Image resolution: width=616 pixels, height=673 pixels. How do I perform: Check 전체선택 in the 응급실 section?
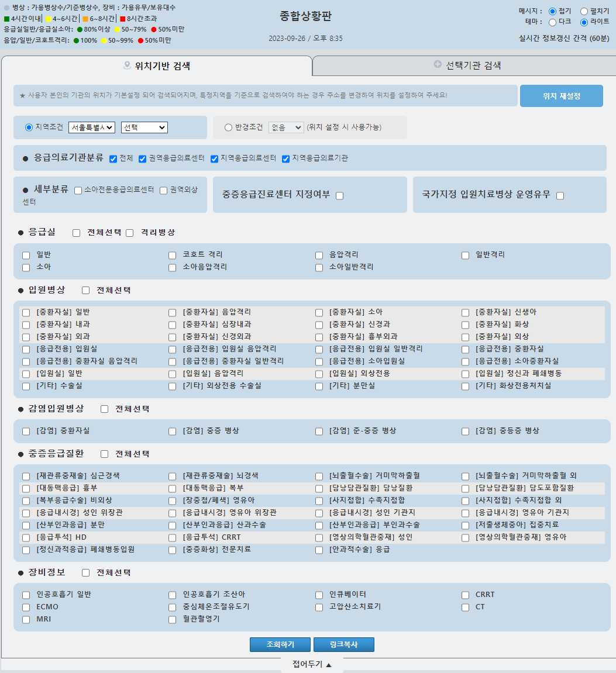pyautogui.click(x=77, y=233)
